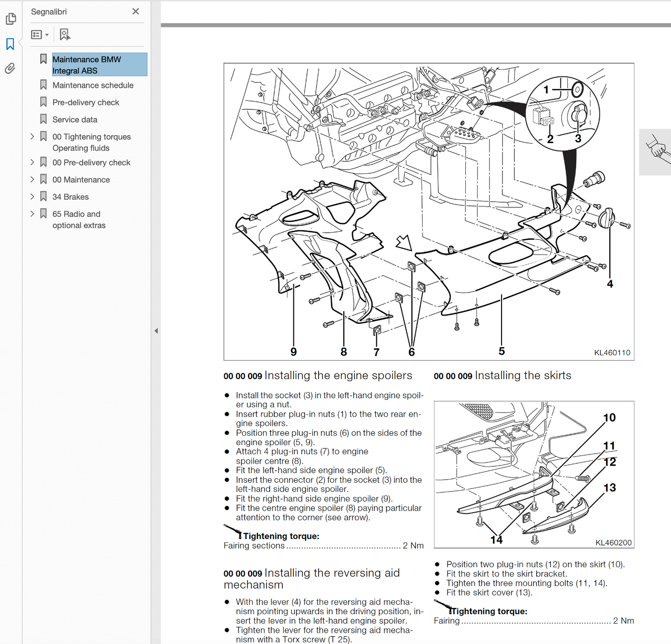Expand the 00 Pre-delivery check bookmark

tap(32, 162)
